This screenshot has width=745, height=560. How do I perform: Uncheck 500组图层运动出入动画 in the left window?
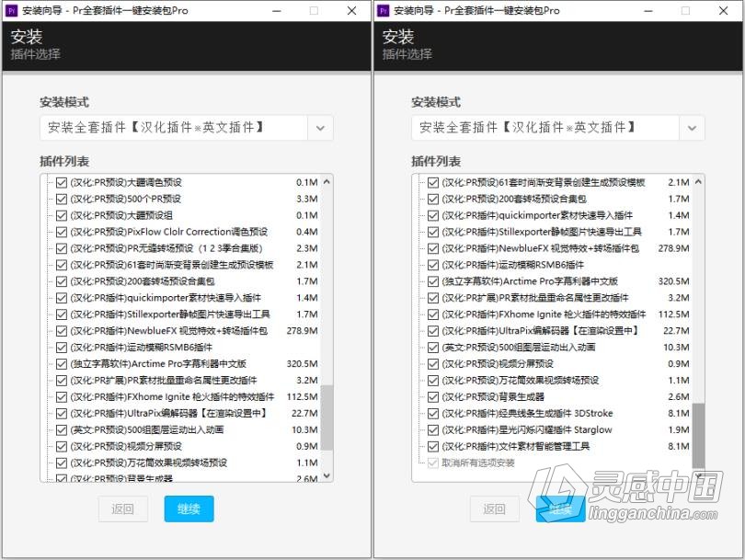click(62, 429)
